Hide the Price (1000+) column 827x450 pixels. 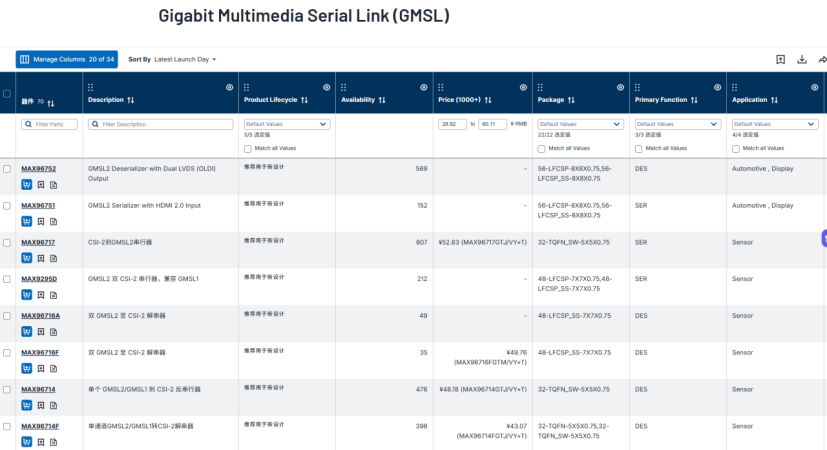tap(523, 88)
